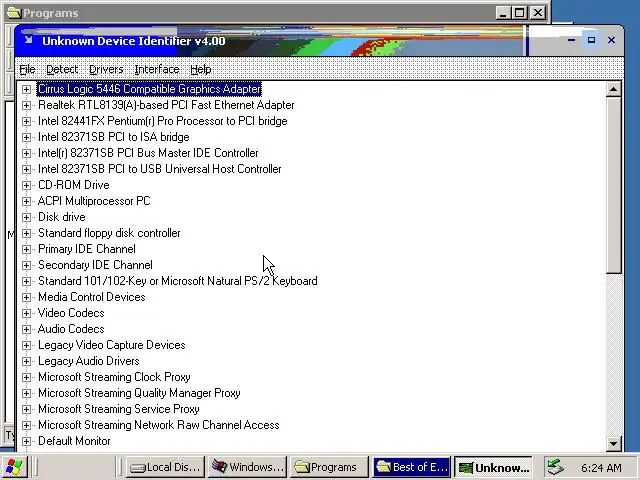The height and width of the screenshot is (480, 640).
Task: Maximize the Unknown Device Identifier window
Action: tap(591, 40)
